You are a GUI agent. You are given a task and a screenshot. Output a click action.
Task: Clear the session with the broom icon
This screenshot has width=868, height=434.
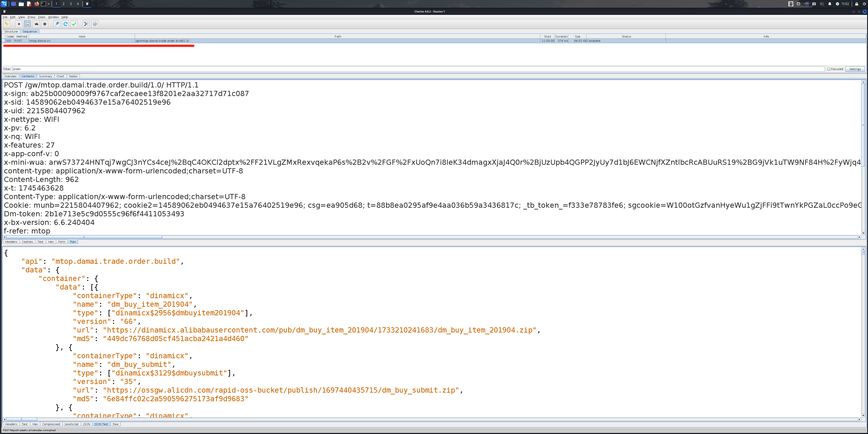click(x=6, y=24)
